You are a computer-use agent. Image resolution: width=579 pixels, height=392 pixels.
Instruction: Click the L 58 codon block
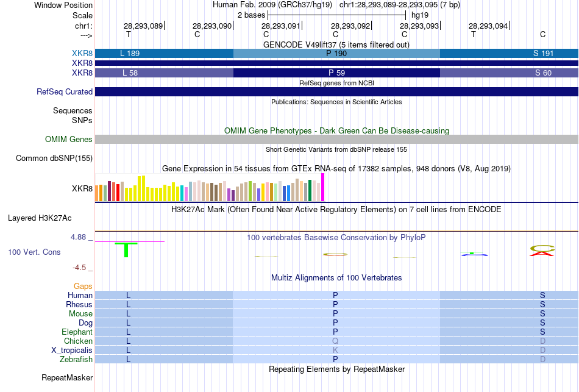coord(165,73)
